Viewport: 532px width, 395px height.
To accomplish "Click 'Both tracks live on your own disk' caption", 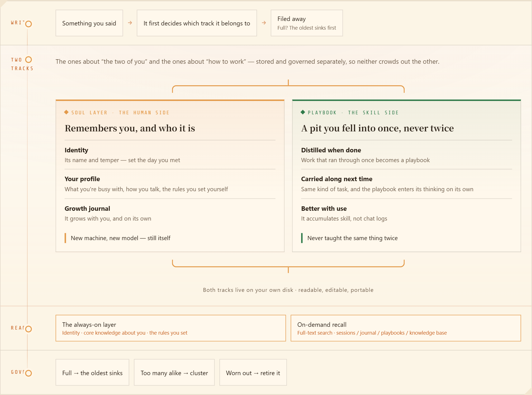I will pos(288,290).
